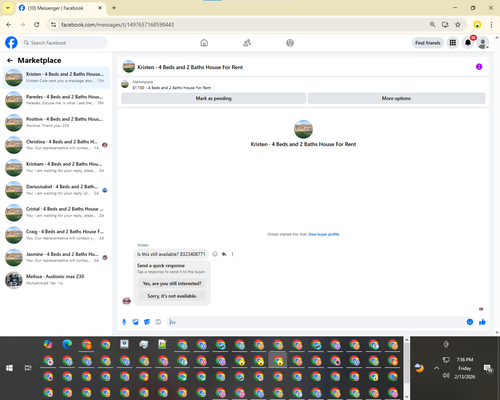Image resolution: width=500 pixels, height=400 pixels.
Task: Open a new browser tab
Action: point(114,8)
